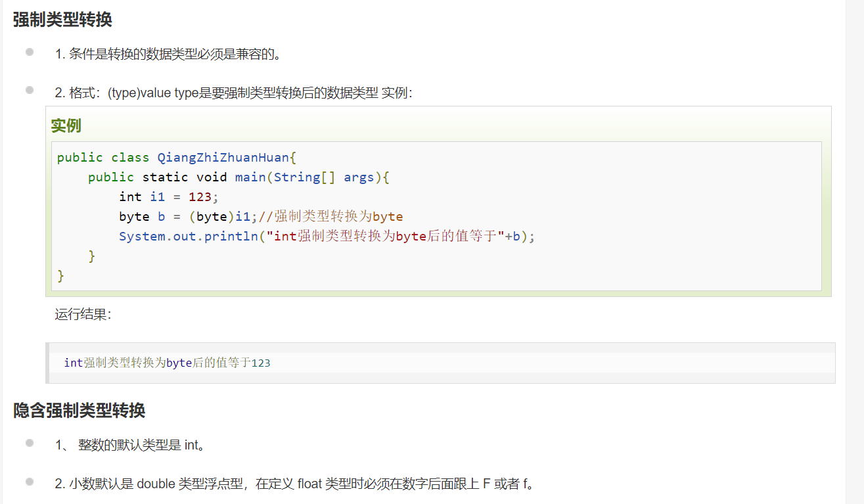Viewport: 864px width, 504px height.
Task: Click the 隐含强制类型转换 section heading
Action: coord(79,411)
